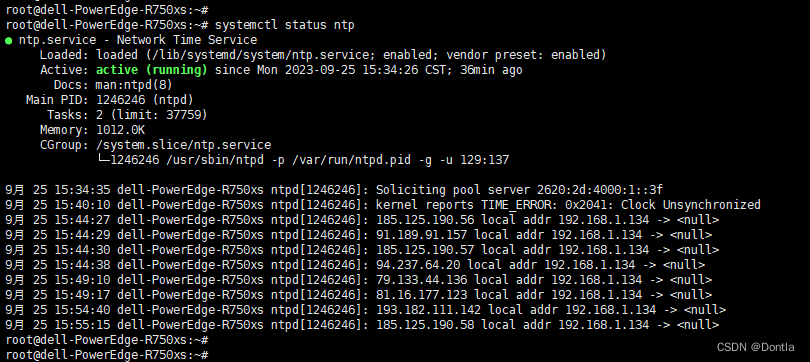Viewport: 810px width, 362px height.
Task: Click IP address 185.125.190.56 in log
Action: [x=427, y=220]
